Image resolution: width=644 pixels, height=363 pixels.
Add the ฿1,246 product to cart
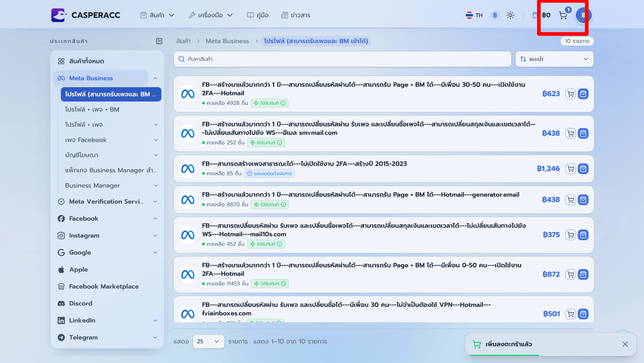570,169
